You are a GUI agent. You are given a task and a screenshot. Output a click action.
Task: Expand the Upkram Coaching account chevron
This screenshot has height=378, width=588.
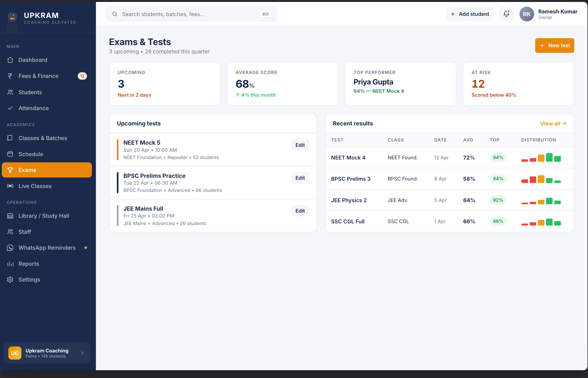click(x=82, y=353)
